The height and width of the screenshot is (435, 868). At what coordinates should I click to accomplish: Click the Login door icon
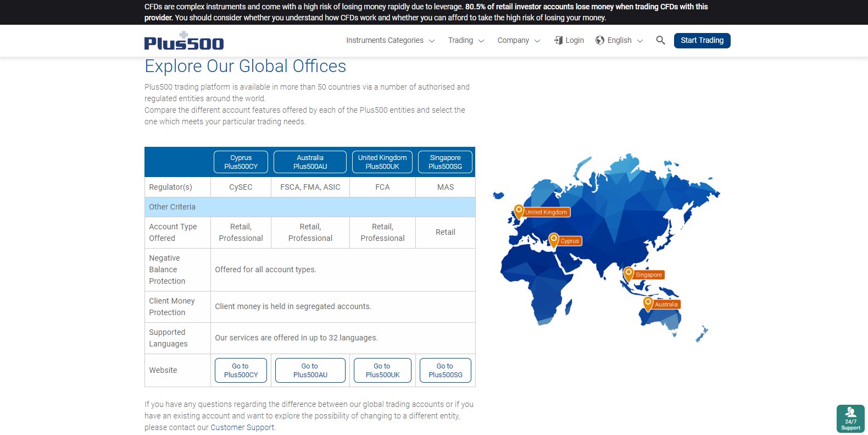point(558,40)
